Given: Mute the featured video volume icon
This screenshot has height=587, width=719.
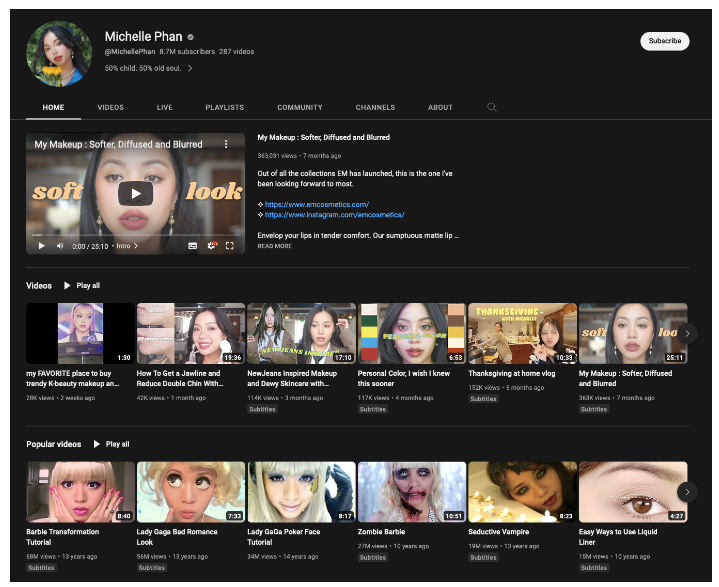Looking at the screenshot, I should [59, 245].
